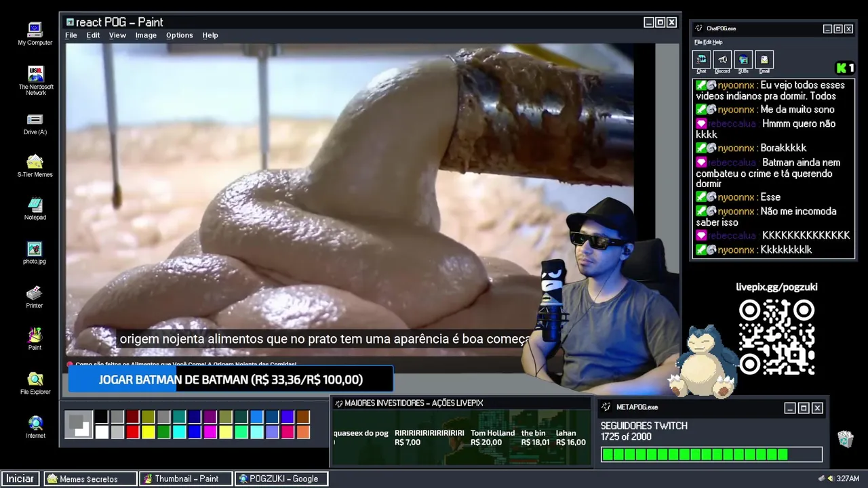Image resolution: width=868 pixels, height=488 pixels.
Task: Open The Nerdosoft Network icon
Action: pos(36,81)
